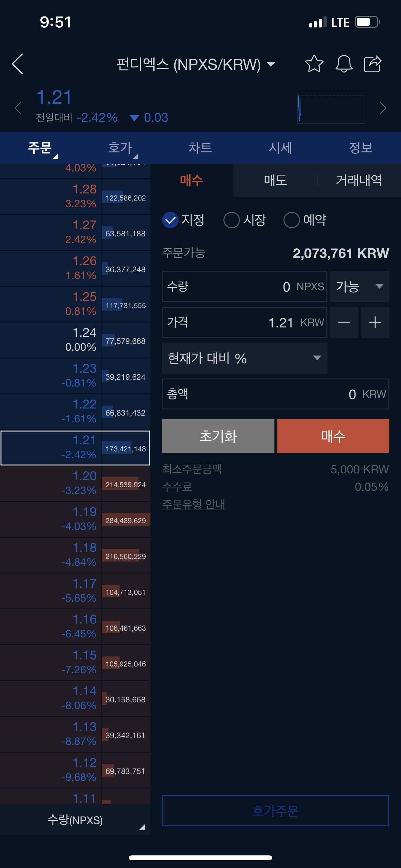Tap the left chevron beside price 1.21
The height and width of the screenshot is (868, 401).
click(18, 108)
